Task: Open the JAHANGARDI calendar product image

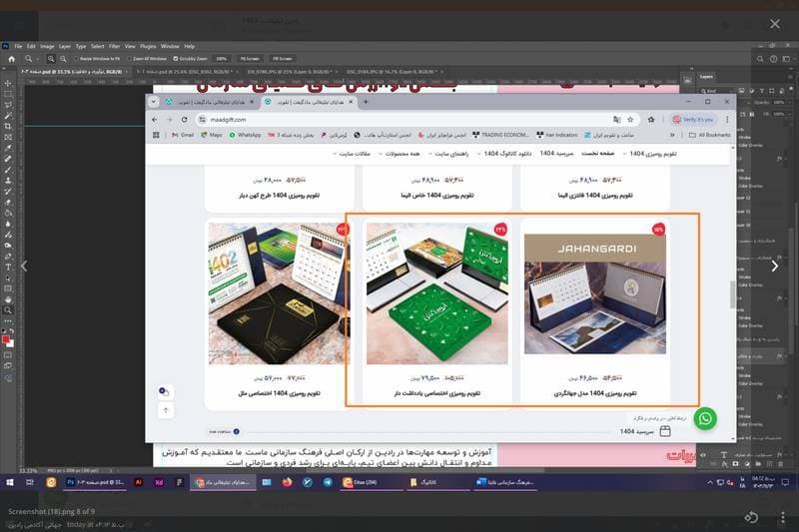Action: point(594,293)
